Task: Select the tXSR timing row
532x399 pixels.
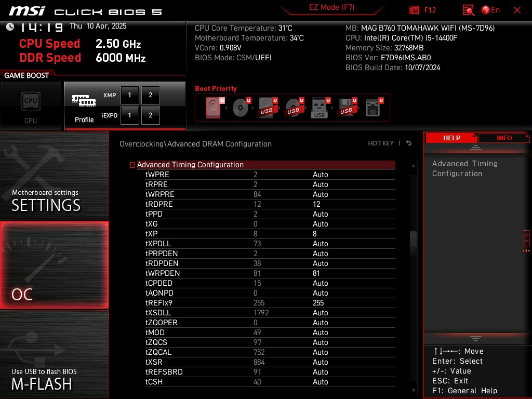Action: [270, 362]
